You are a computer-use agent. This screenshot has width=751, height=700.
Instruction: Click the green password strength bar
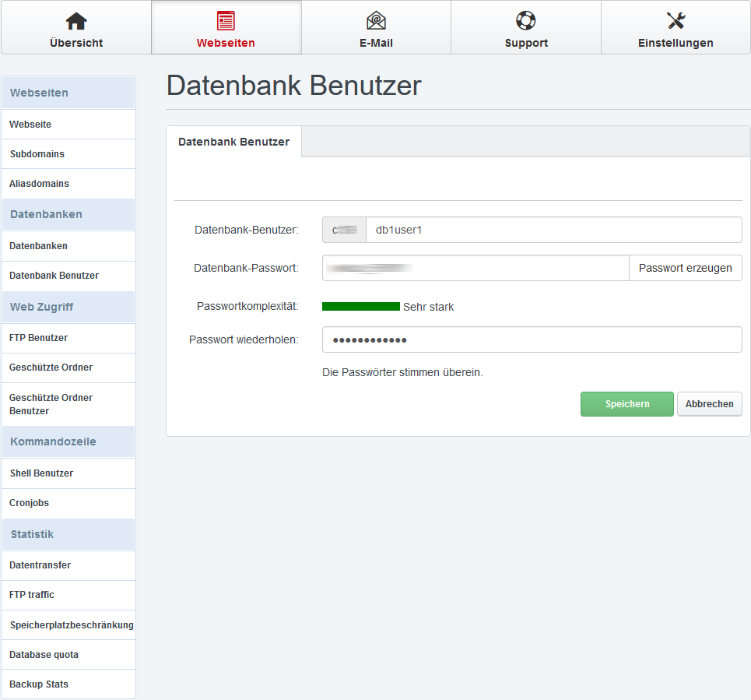(361, 307)
